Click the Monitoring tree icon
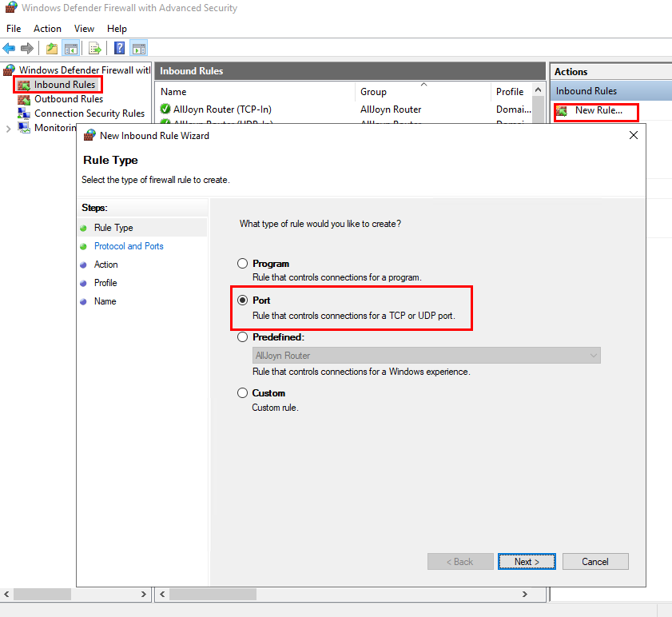Image resolution: width=672 pixels, height=617 pixels. (x=23, y=128)
